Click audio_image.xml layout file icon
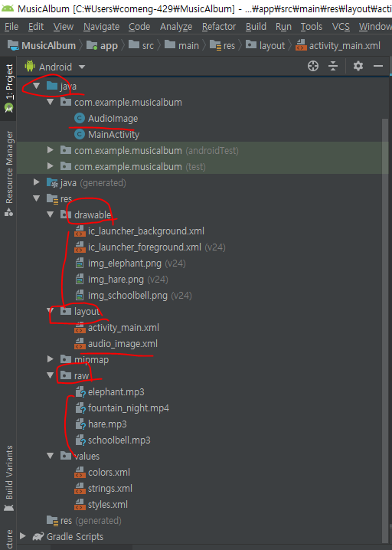The image size is (392, 550). point(80,343)
